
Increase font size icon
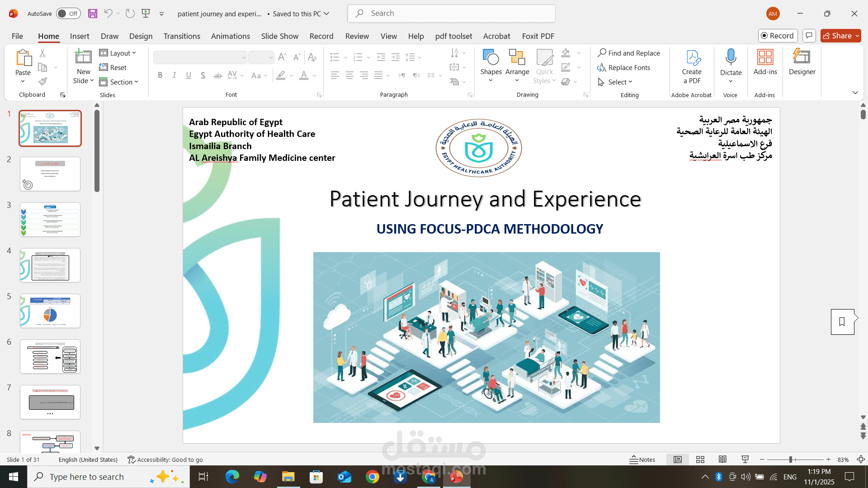coord(282,57)
